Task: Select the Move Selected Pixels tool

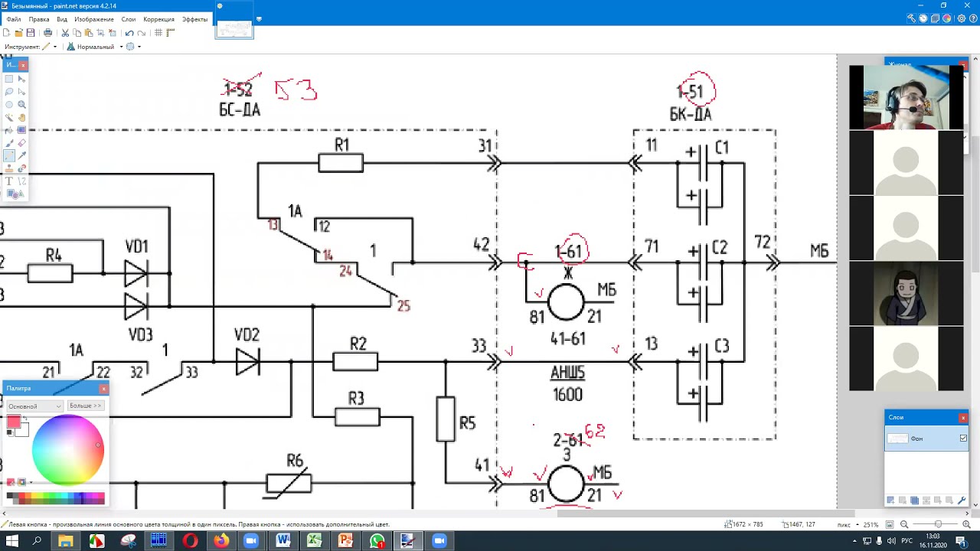Action: point(21,79)
